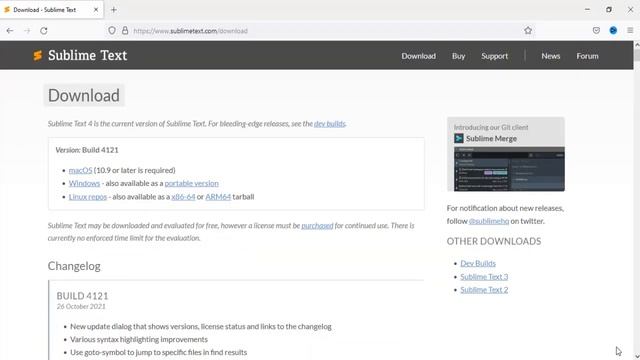Viewport: 640px width, 360px height.
Task: Bookmark this page with the star icon
Action: tap(528, 31)
